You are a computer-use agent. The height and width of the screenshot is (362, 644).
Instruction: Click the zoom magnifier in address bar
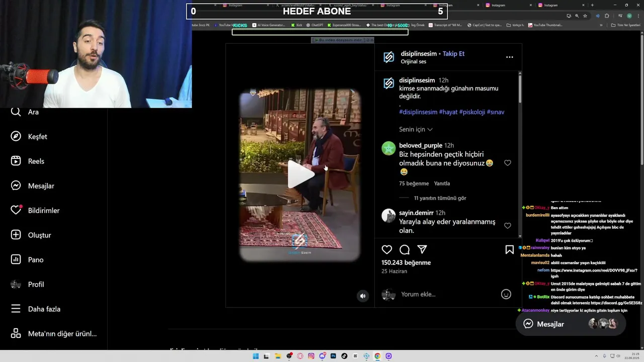577,16
